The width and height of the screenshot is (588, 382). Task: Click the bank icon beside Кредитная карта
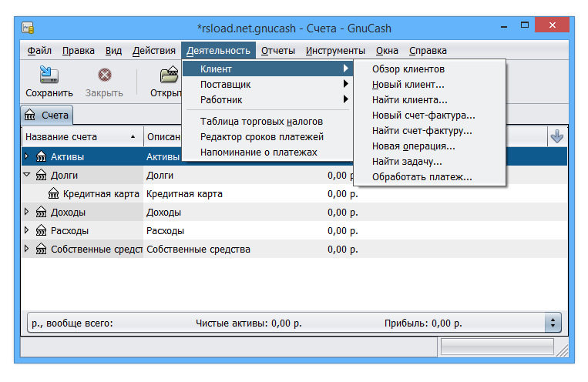(x=54, y=193)
